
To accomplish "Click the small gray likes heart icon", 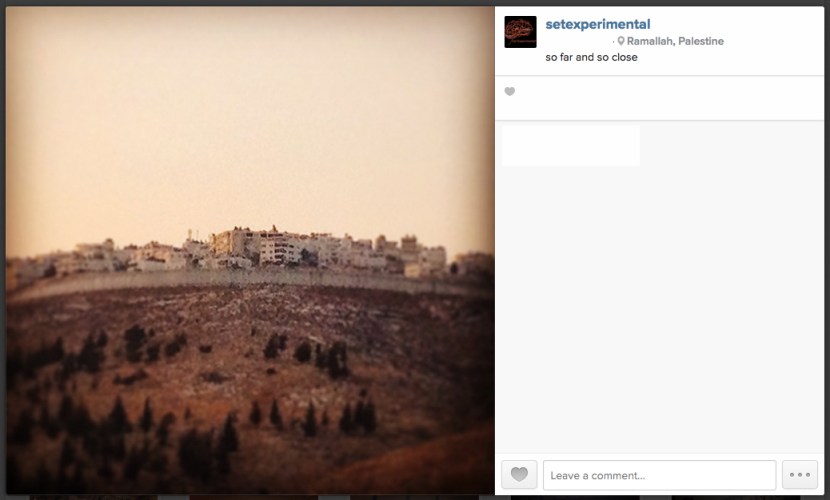I will point(509,92).
